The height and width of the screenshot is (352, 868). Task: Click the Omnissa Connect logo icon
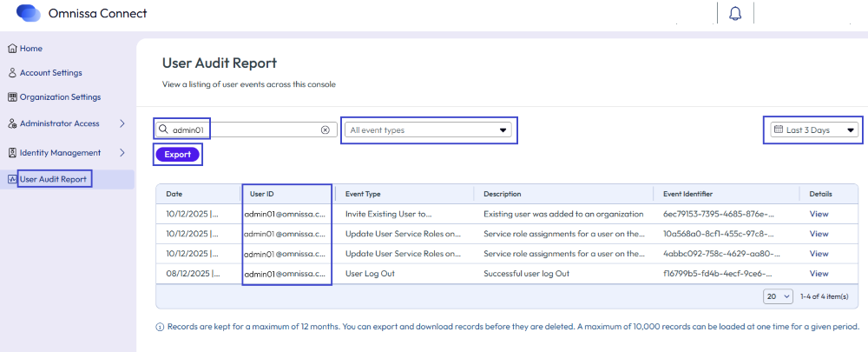point(29,13)
